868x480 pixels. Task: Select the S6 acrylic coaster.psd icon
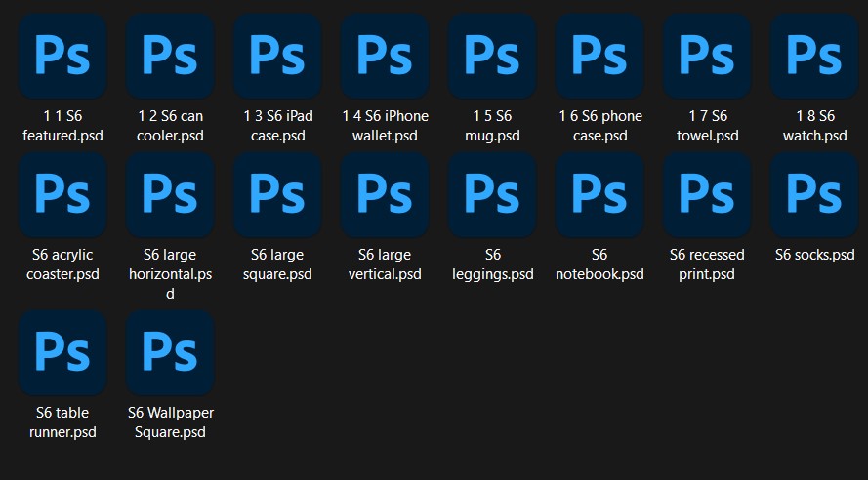pos(62,195)
